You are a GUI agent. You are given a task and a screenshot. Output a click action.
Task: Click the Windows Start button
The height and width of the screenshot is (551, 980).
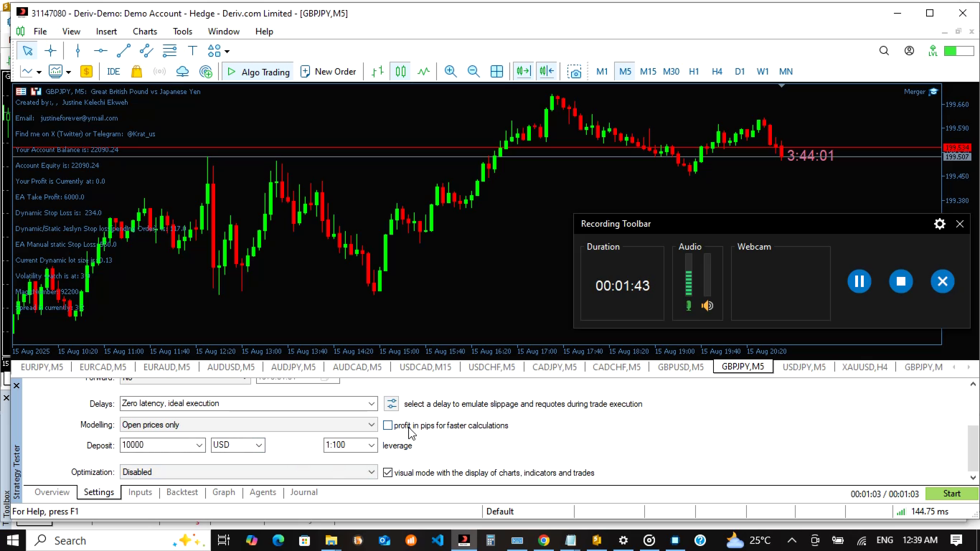click(x=13, y=540)
